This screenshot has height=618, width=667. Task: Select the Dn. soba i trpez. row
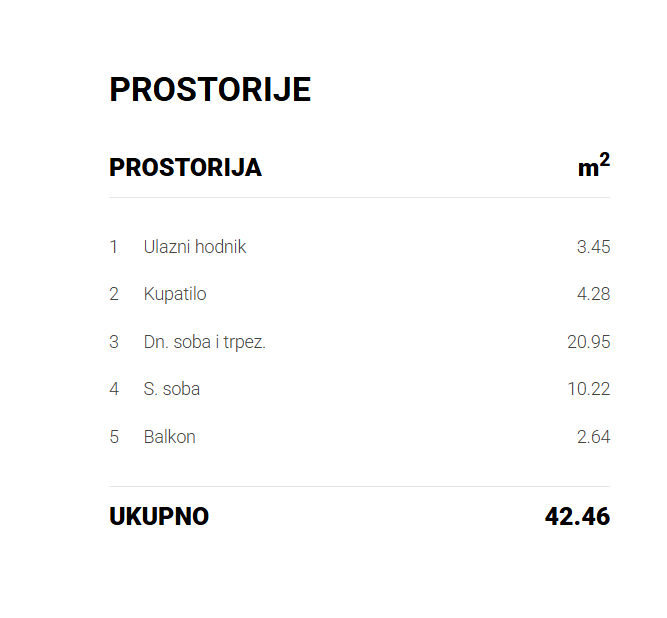pos(359,342)
